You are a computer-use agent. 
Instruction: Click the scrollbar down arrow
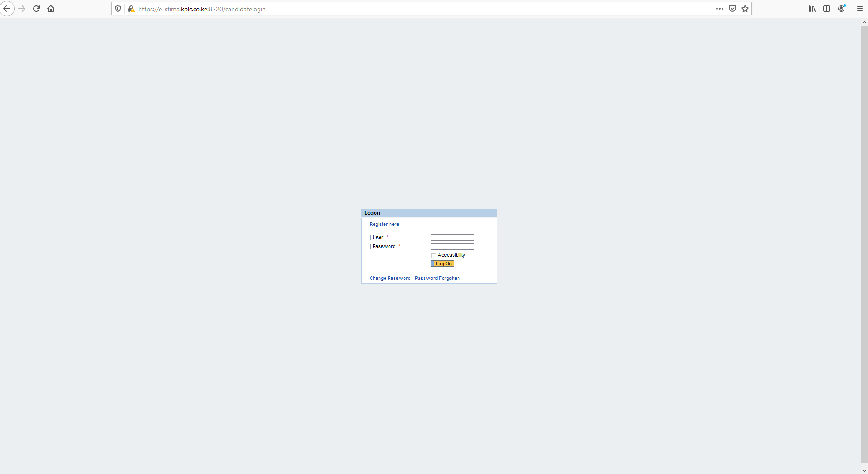point(864,470)
